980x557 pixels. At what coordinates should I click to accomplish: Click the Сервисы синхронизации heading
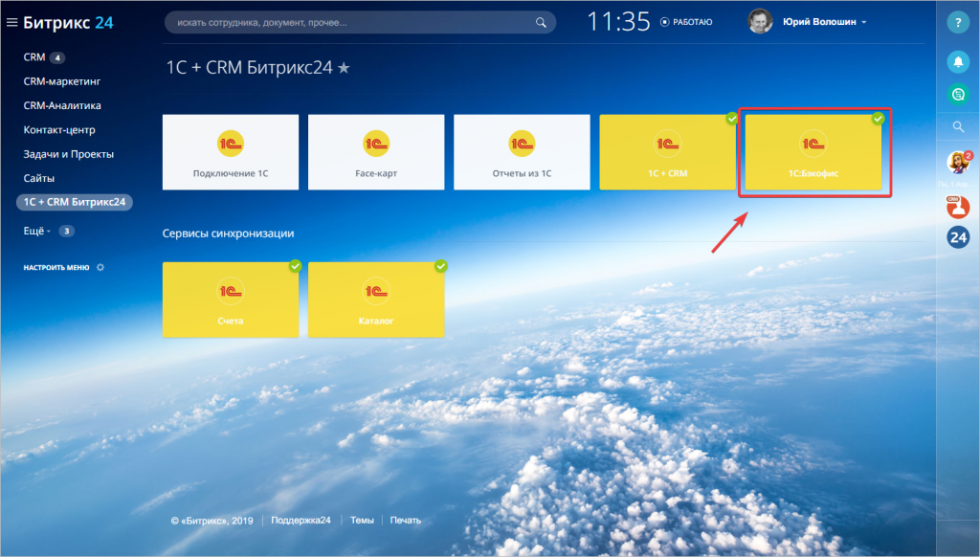[228, 234]
